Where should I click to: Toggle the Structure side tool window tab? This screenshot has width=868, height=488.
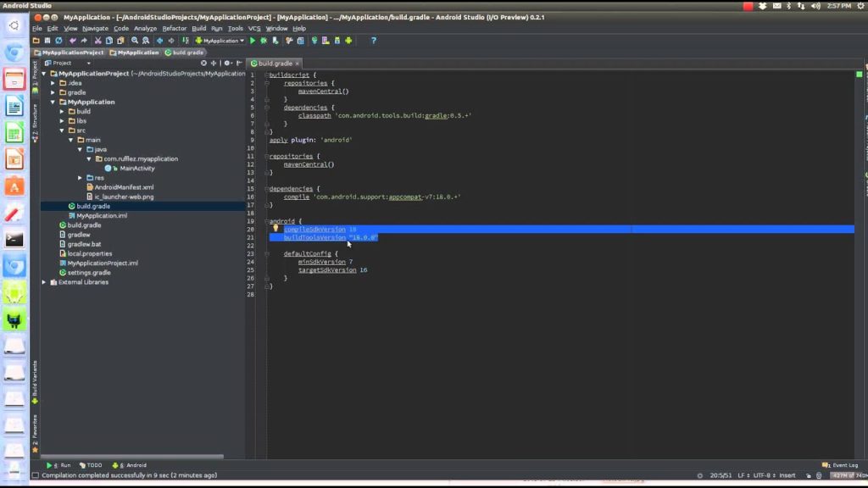click(35, 123)
